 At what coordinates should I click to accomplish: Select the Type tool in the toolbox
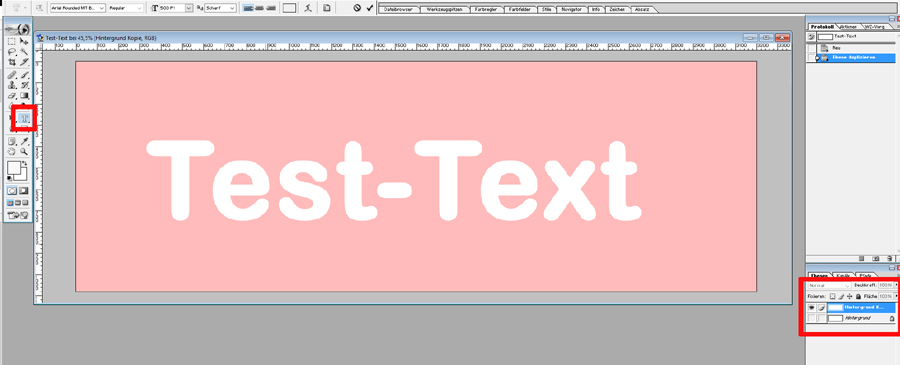click(x=24, y=118)
